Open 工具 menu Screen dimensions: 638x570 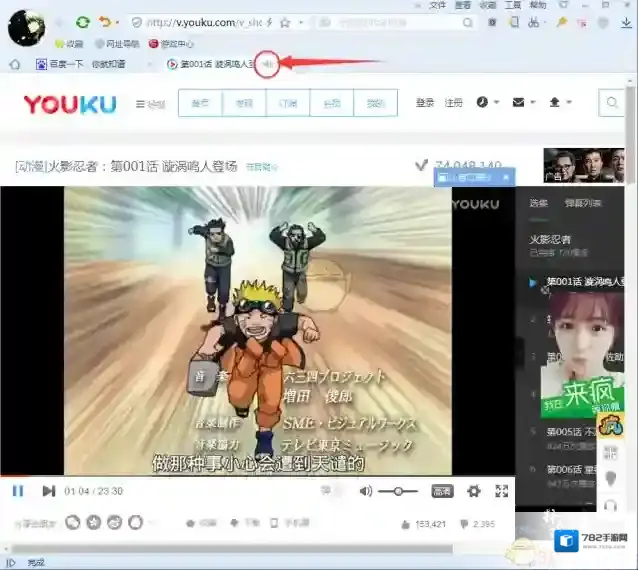tap(513, 5)
